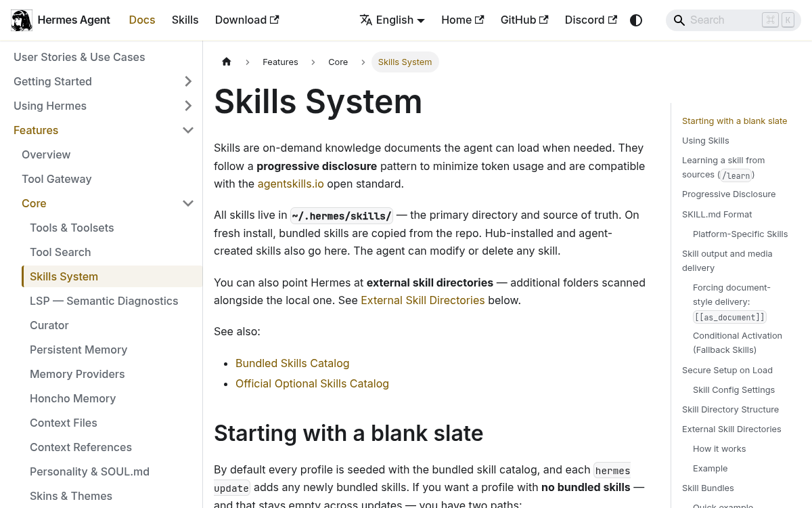The width and height of the screenshot is (812, 508).
Task: Open User Stories & Use Cases
Action: 79,57
